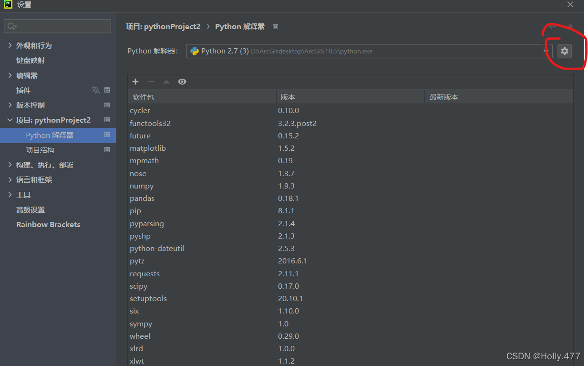588x366 pixels.
Task: Click project-level icon beside 项目: pythonProject2
Action: point(107,120)
